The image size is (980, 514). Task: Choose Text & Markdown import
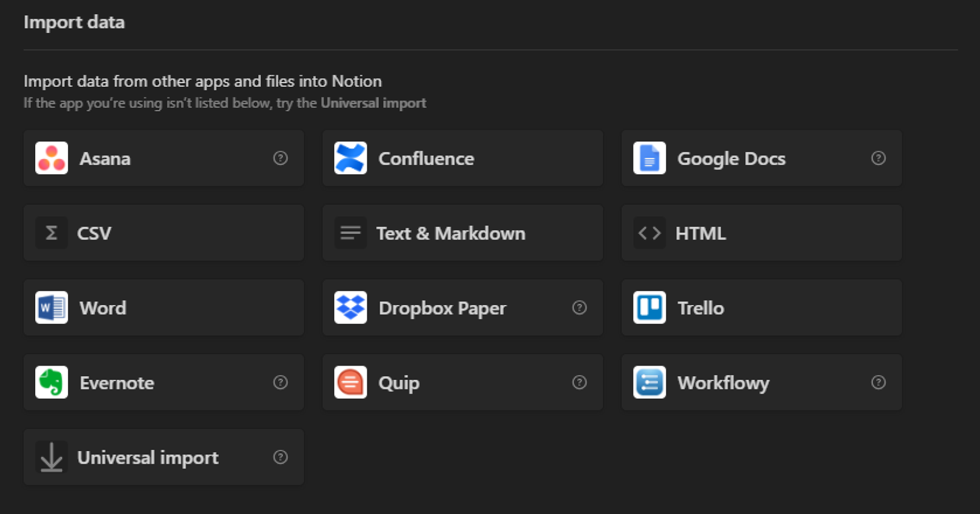coord(463,233)
